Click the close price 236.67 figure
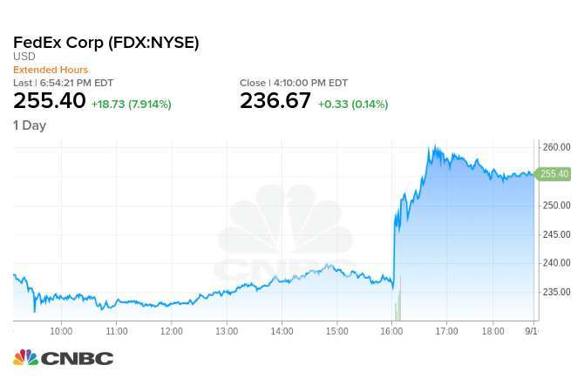Image resolution: width=584 pixels, height=392 pixels. tap(275, 101)
